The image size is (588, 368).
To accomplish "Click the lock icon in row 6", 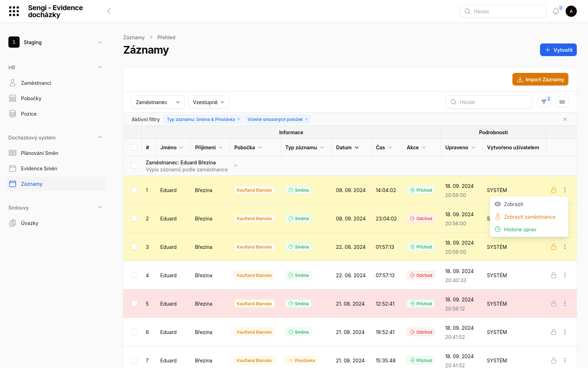I will (x=554, y=332).
